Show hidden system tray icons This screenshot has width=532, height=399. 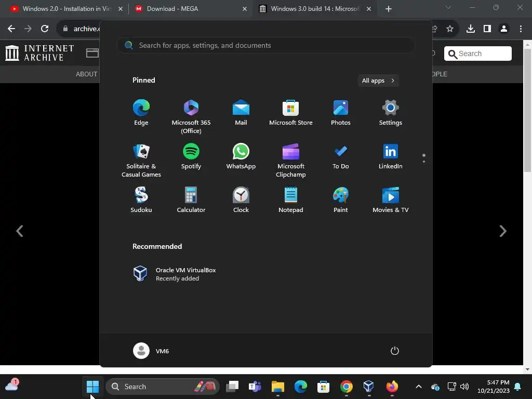(x=419, y=387)
